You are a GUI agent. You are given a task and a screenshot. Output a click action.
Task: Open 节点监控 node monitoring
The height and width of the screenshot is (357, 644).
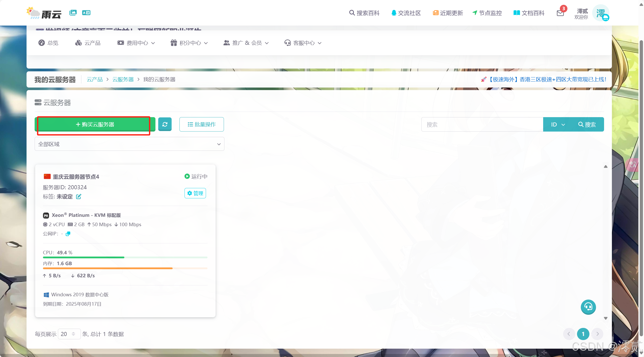[487, 13]
